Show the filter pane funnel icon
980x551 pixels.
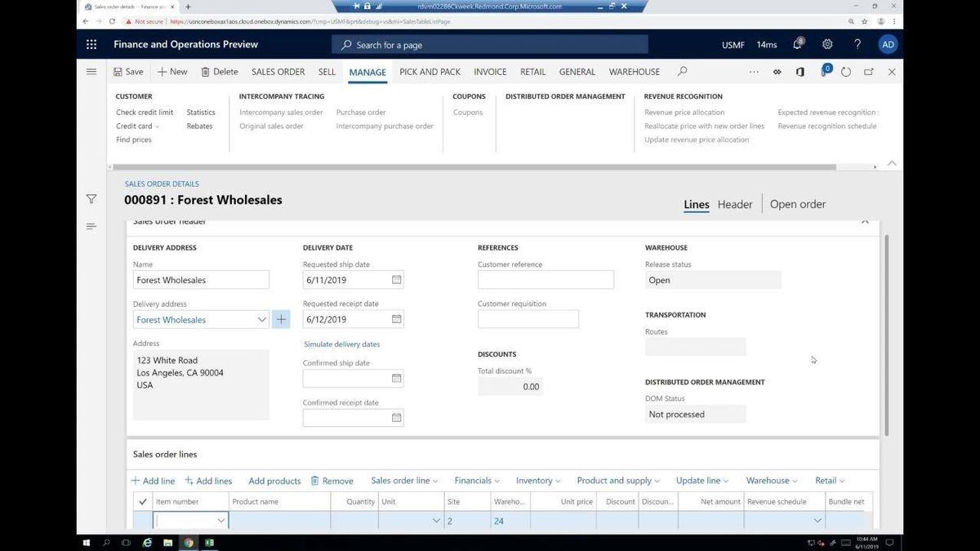click(91, 199)
